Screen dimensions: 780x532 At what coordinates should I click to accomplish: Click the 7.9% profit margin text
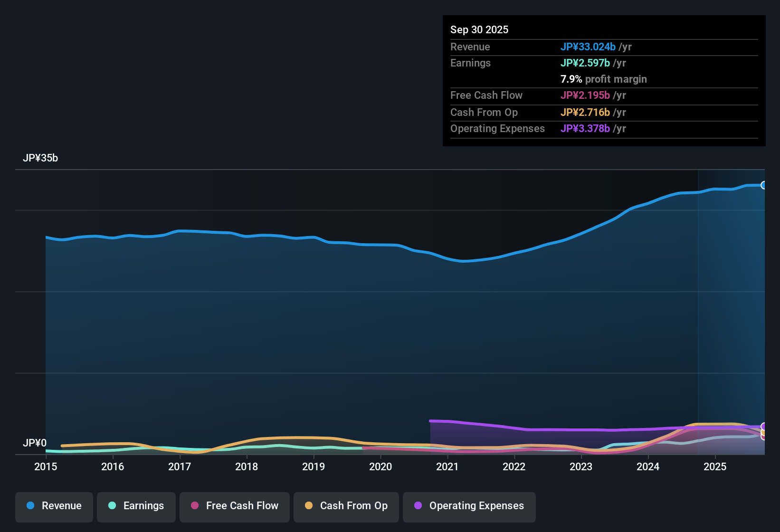click(604, 79)
